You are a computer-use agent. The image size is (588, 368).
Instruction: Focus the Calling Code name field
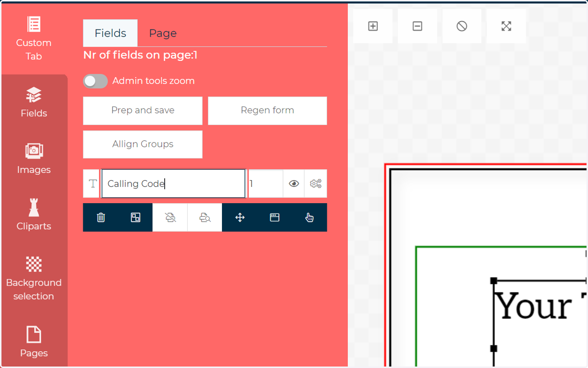173,184
